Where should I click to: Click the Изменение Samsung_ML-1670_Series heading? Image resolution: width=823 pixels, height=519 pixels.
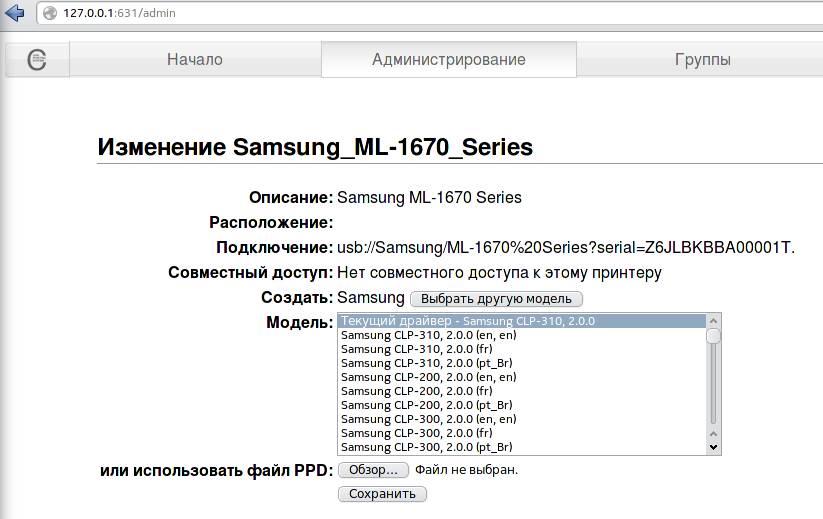tap(315, 147)
